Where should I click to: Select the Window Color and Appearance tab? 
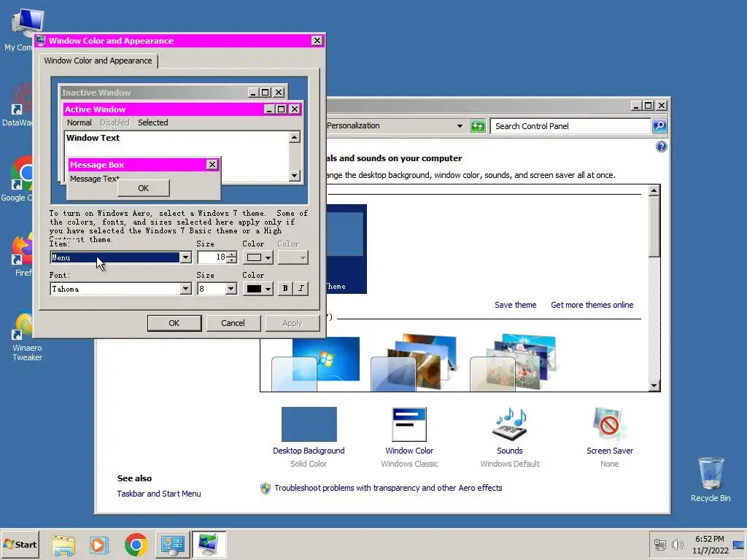[x=98, y=61]
